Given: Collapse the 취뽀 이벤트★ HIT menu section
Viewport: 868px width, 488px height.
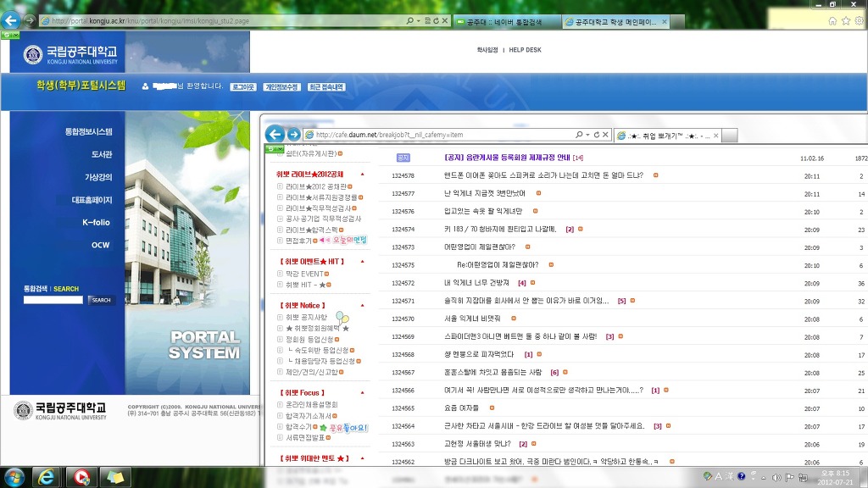Looking at the screenshot, I should [363, 261].
